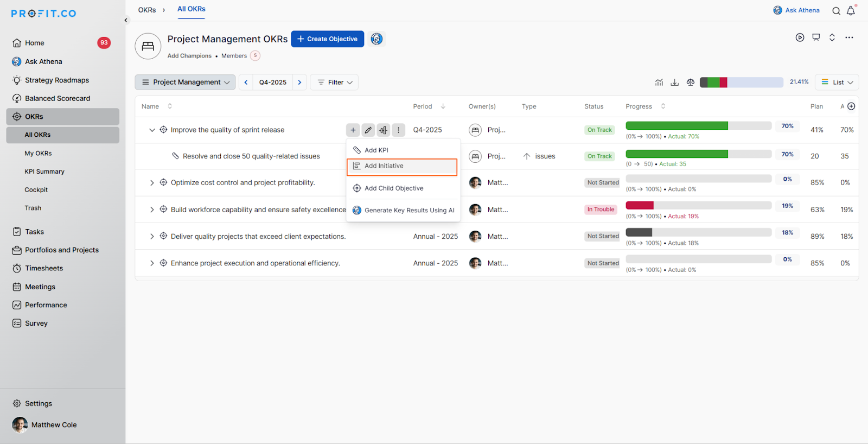
Task: Click overall progress bar showing 21.41%
Action: point(741,83)
